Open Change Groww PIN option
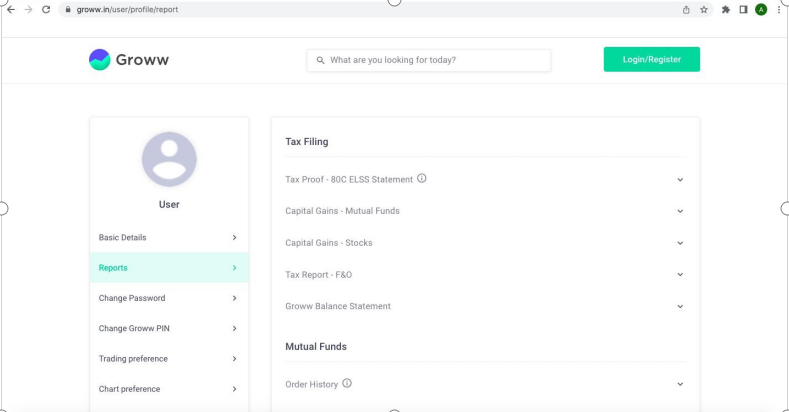Screen dimensions: 789x412 (x=169, y=328)
